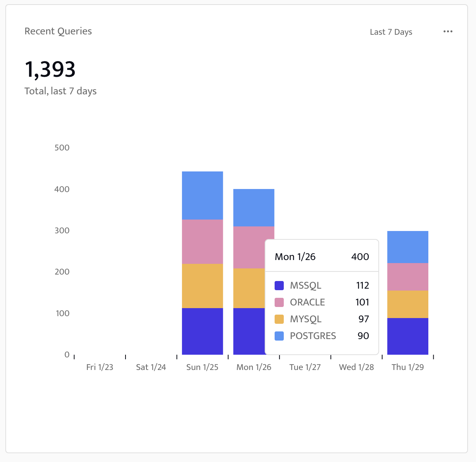
Task: Open the three-dot more options menu
Action: click(x=448, y=32)
